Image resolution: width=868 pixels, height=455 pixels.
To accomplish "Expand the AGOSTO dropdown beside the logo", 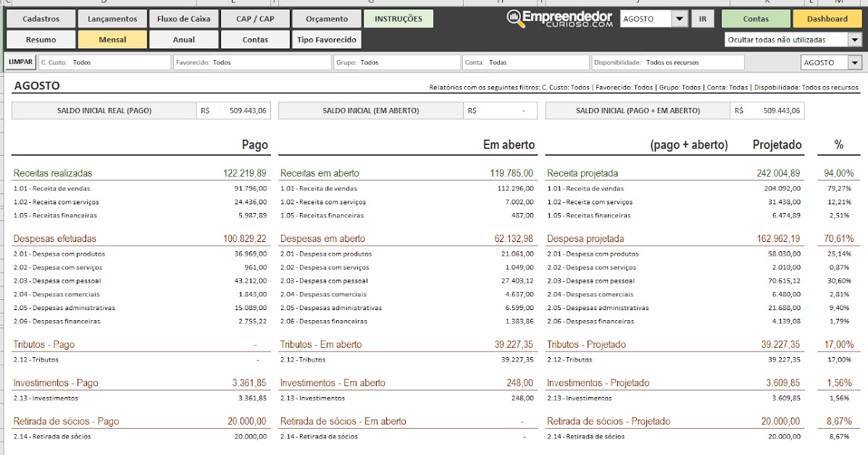I will pyautogui.click(x=679, y=19).
